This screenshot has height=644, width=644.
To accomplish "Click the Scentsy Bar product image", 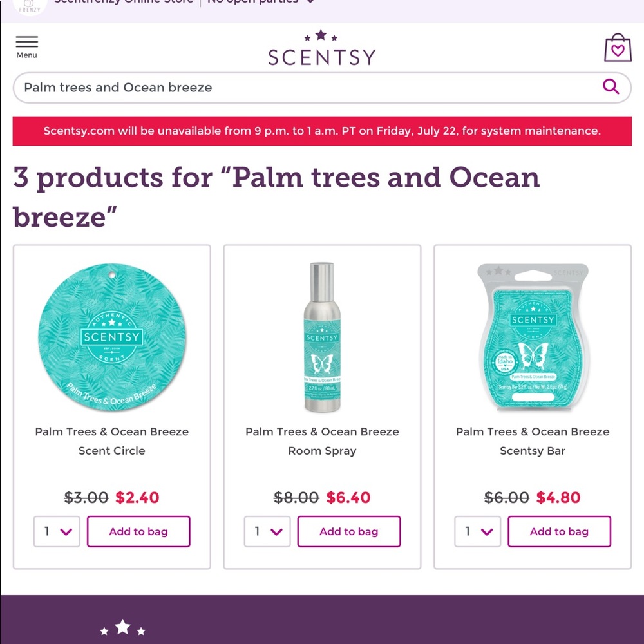I will coord(532,335).
